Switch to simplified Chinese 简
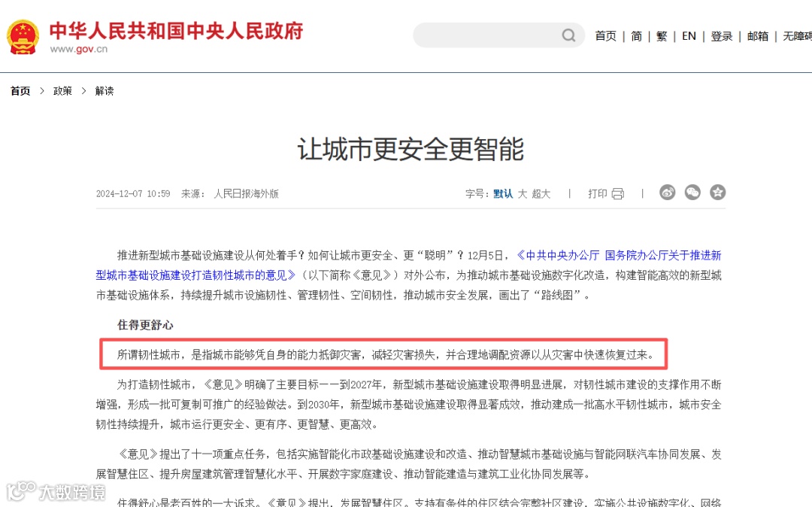 (x=637, y=36)
